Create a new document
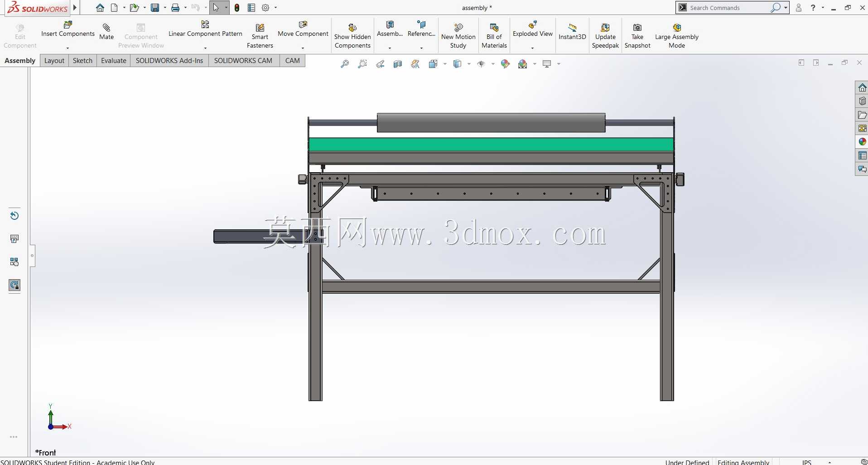 tap(114, 8)
